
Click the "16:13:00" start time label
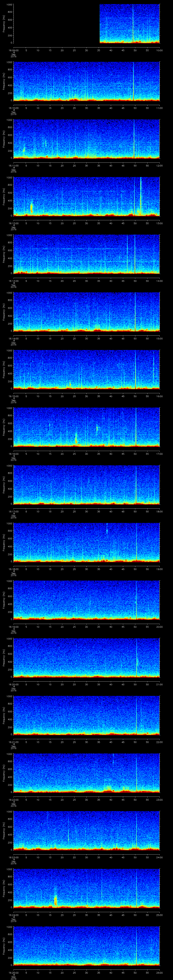click(13, 281)
